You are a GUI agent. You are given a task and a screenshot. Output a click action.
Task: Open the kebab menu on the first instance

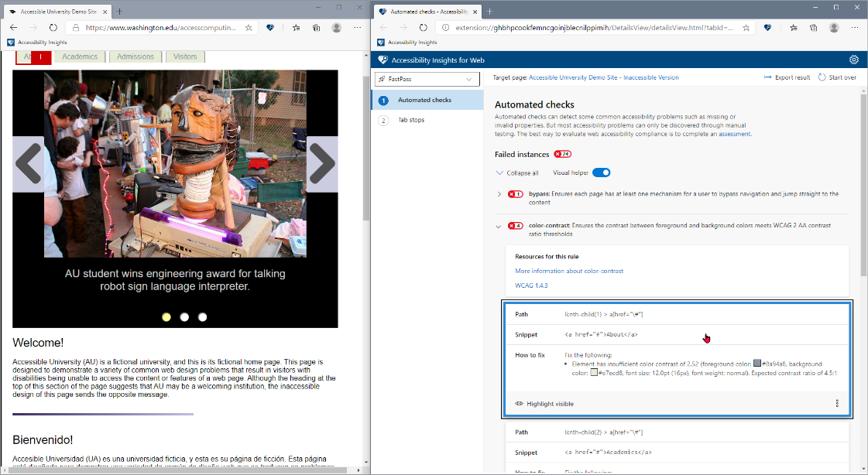pos(836,403)
